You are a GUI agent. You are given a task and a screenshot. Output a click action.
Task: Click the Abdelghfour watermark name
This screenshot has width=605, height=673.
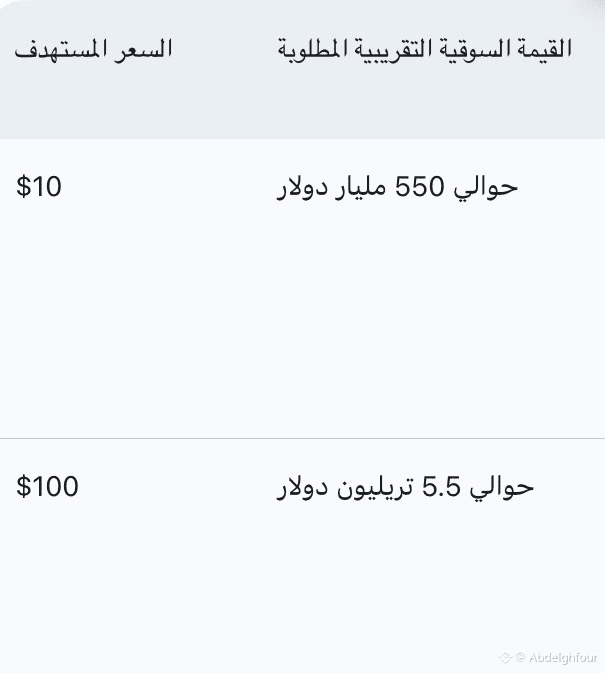[x=562, y=657]
